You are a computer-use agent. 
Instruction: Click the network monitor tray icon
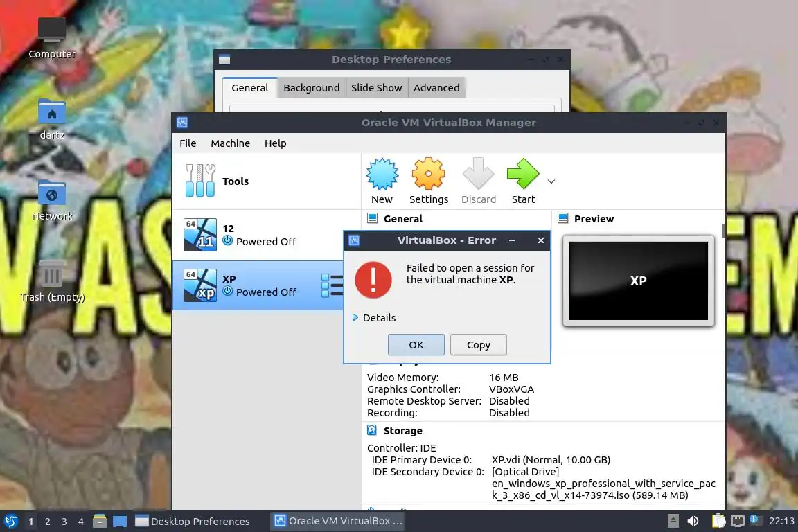(x=737, y=521)
